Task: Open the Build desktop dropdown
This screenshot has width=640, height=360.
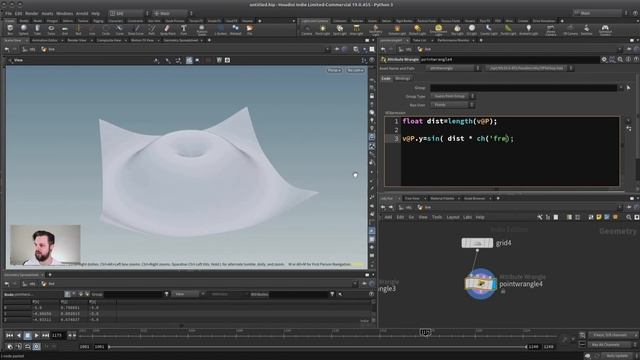Action: click(129, 13)
